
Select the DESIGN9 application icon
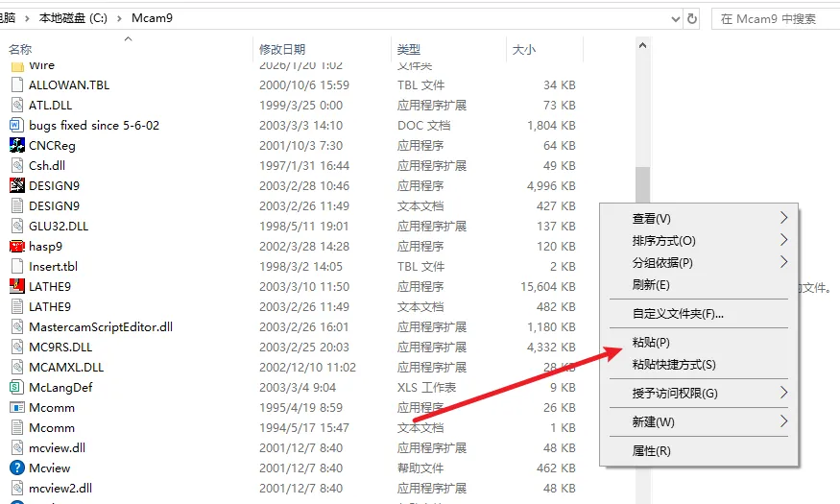coord(17,186)
